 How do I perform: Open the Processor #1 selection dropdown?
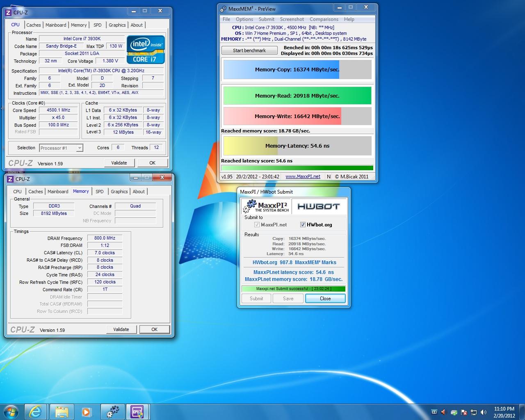(x=61, y=148)
